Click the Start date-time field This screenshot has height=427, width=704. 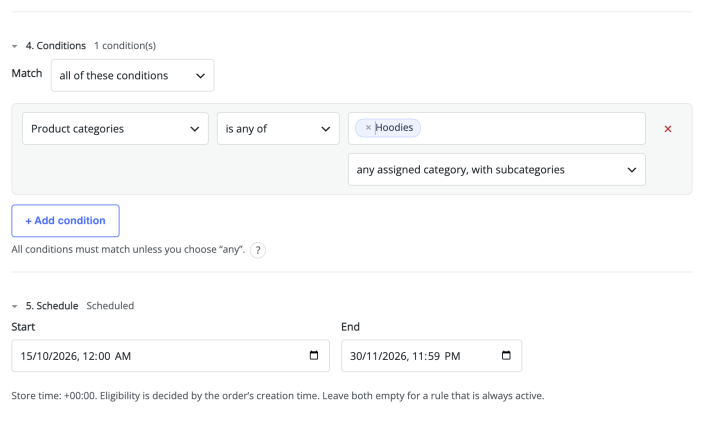point(171,356)
